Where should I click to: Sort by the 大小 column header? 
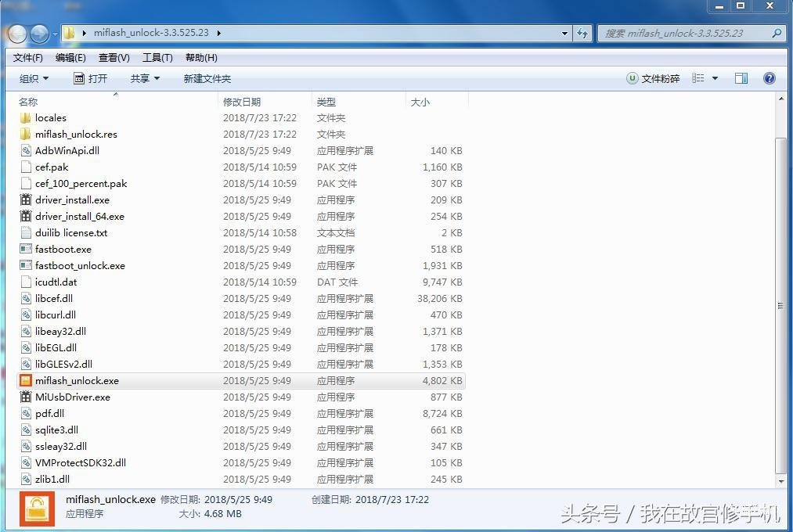click(437, 102)
